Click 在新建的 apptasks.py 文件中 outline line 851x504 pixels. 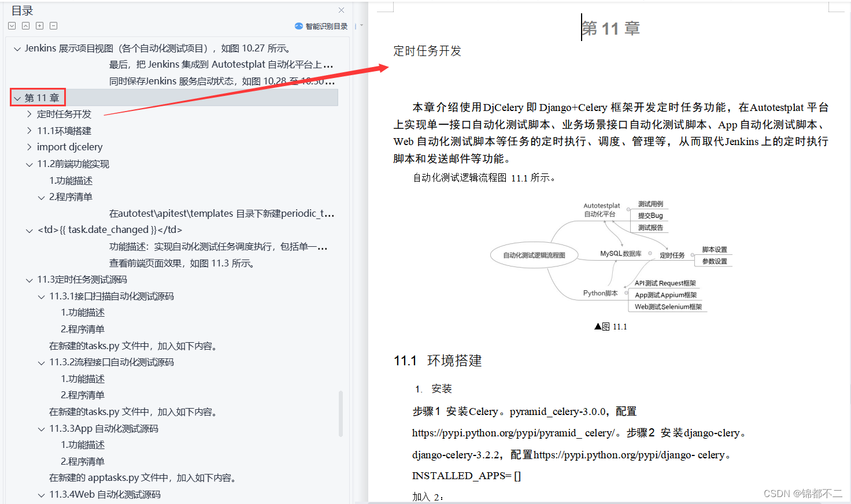coord(143,478)
